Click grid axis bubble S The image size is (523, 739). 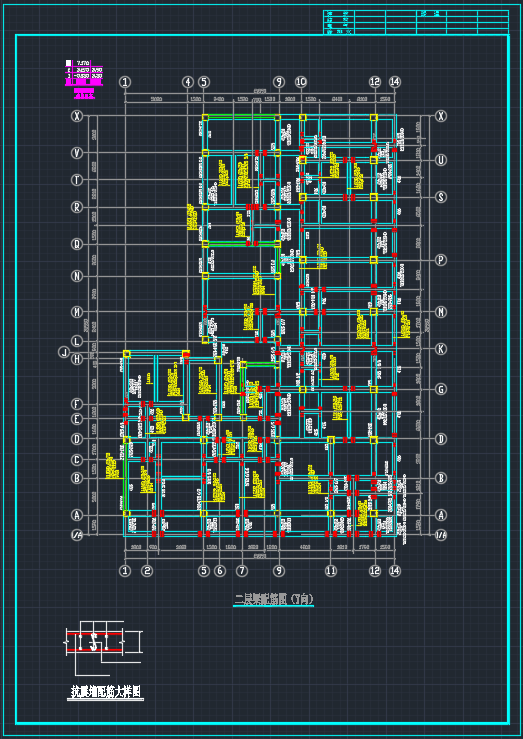pos(441,197)
